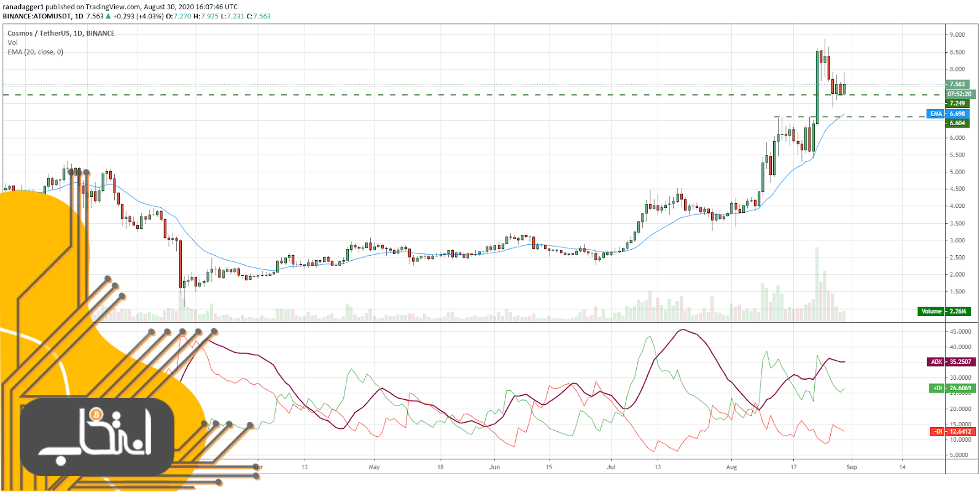The image size is (980, 492).
Task: Click the blue EMA 6.698 price tag
Action: (x=948, y=113)
